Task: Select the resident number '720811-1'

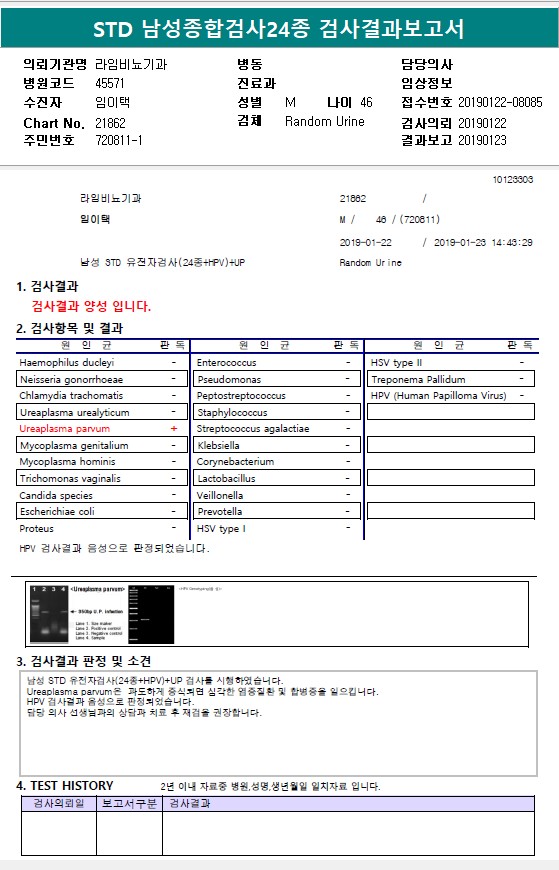Action: (x=119, y=140)
